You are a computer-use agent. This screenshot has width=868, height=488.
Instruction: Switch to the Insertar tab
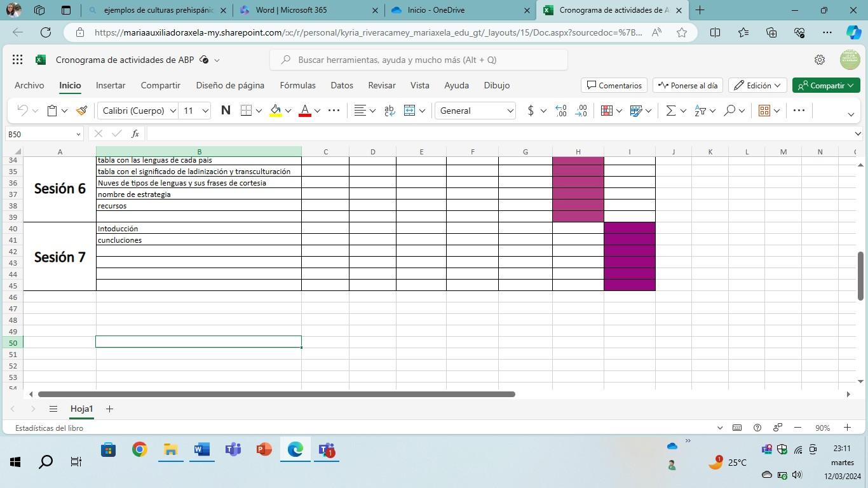click(111, 85)
